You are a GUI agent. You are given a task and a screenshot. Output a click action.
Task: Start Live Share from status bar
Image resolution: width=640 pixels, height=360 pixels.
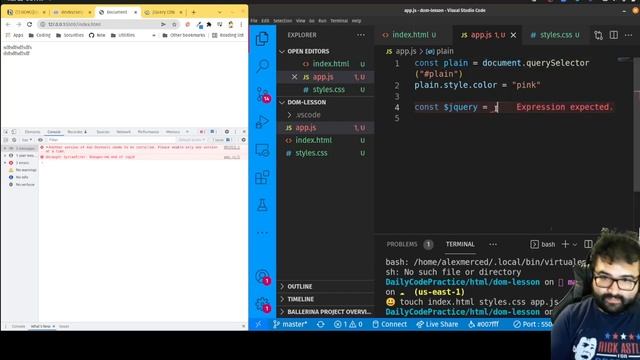[x=437, y=324]
